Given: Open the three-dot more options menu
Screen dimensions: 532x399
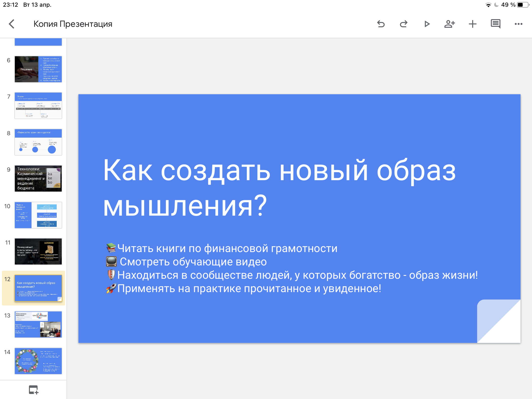Looking at the screenshot, I should click(x=518, y=24).
